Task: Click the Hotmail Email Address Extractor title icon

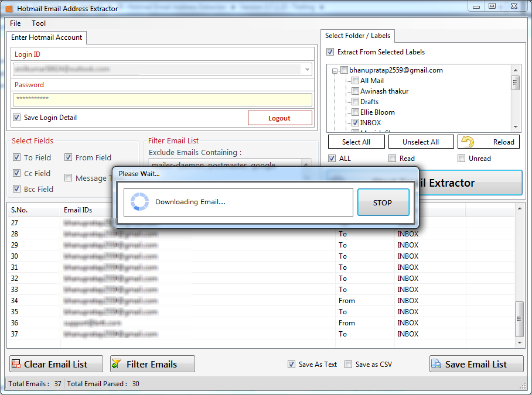Action: [x=9, y=8]
